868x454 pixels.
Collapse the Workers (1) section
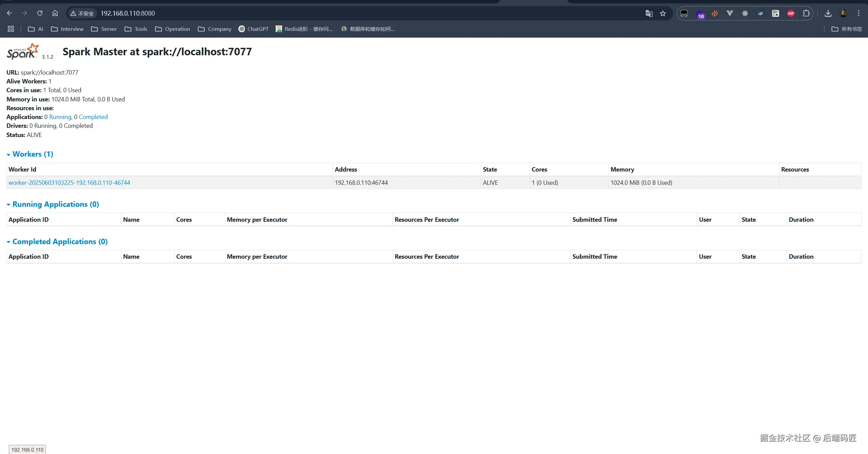(33, 154)
